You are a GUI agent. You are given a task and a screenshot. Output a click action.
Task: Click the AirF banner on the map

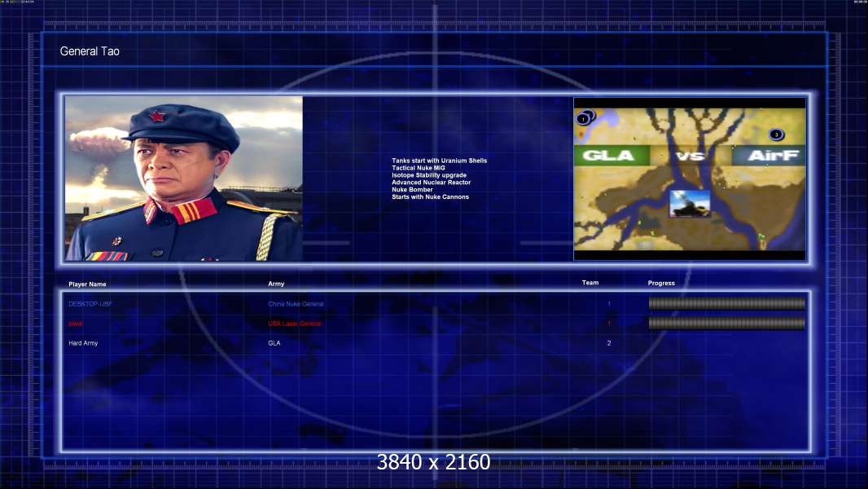pos(769,156)
